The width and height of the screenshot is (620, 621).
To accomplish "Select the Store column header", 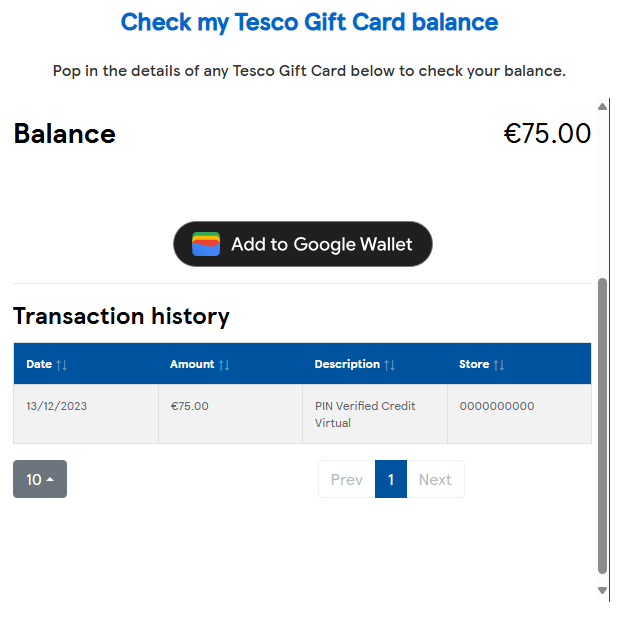I will coord(519,364).
